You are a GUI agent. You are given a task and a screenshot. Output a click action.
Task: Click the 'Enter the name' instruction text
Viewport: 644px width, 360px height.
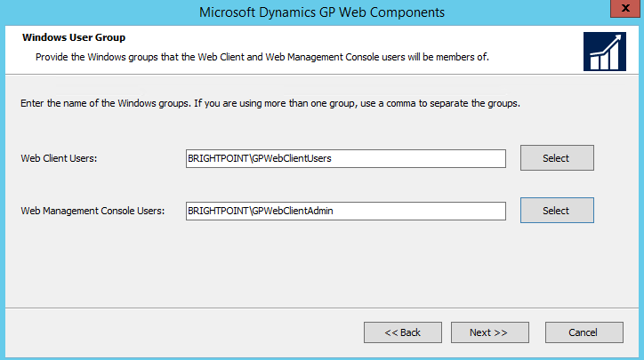(x=270, y=103)
